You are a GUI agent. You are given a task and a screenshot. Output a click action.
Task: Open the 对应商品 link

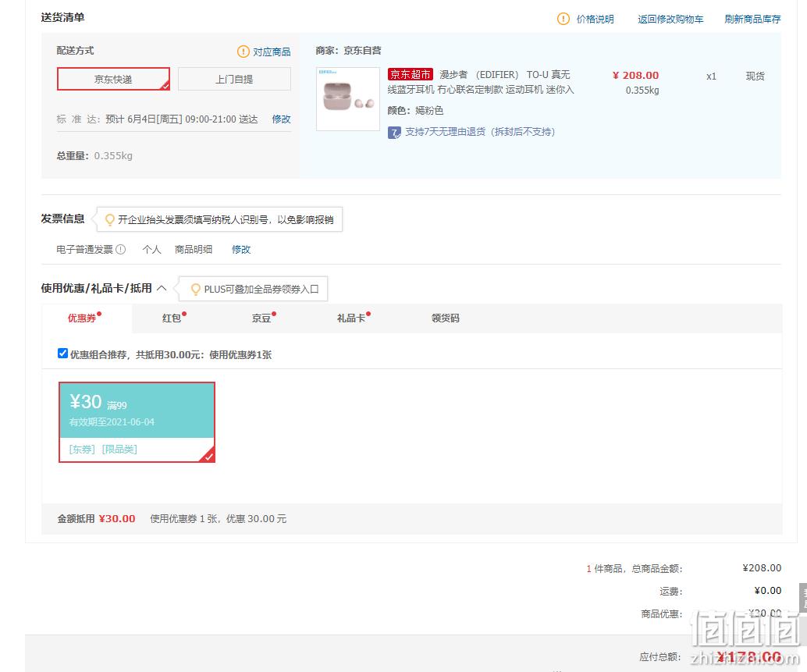click(272, 52)
